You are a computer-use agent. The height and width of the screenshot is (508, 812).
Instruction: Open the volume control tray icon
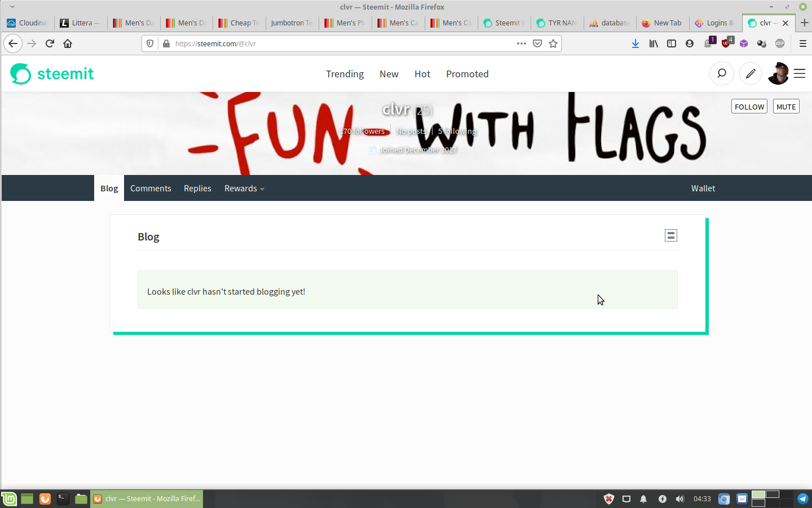click(680, 499)
